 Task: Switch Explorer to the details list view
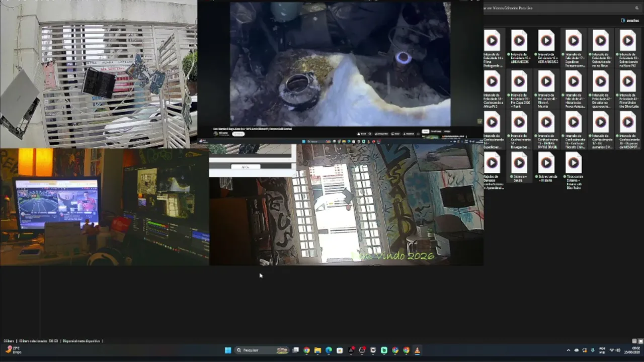634,341
